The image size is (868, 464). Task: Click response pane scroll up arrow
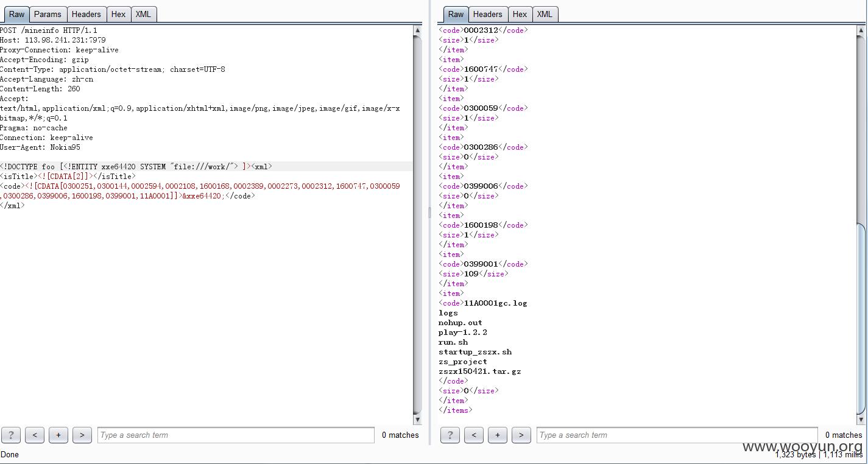click(x=861, y=30)
